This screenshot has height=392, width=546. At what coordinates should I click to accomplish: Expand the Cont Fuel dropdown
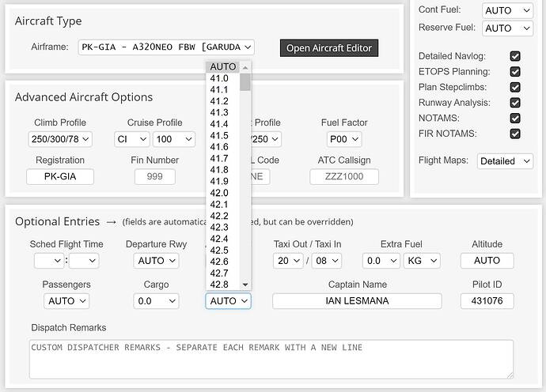(508, 10)
